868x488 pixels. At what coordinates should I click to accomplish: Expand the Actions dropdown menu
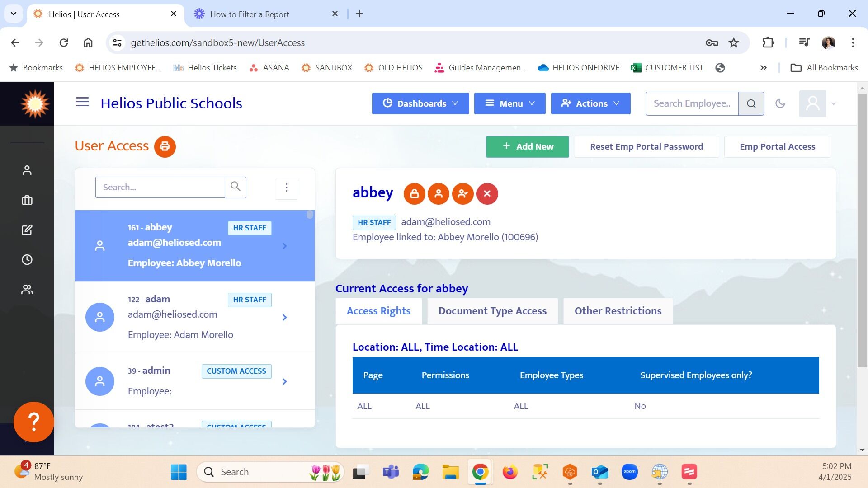tap(590, 103)
